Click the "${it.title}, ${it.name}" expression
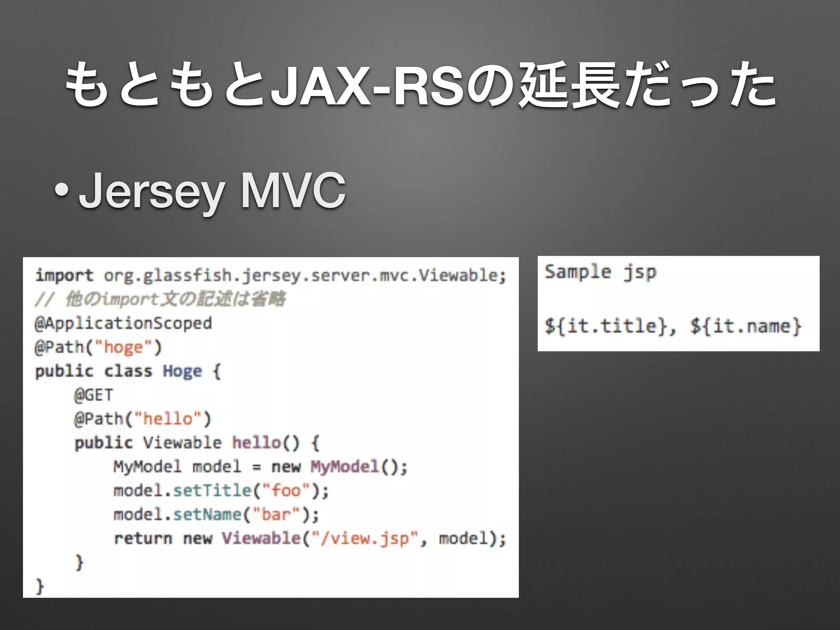The height and width of the screenshot is (630, 840). click(673, 326)
